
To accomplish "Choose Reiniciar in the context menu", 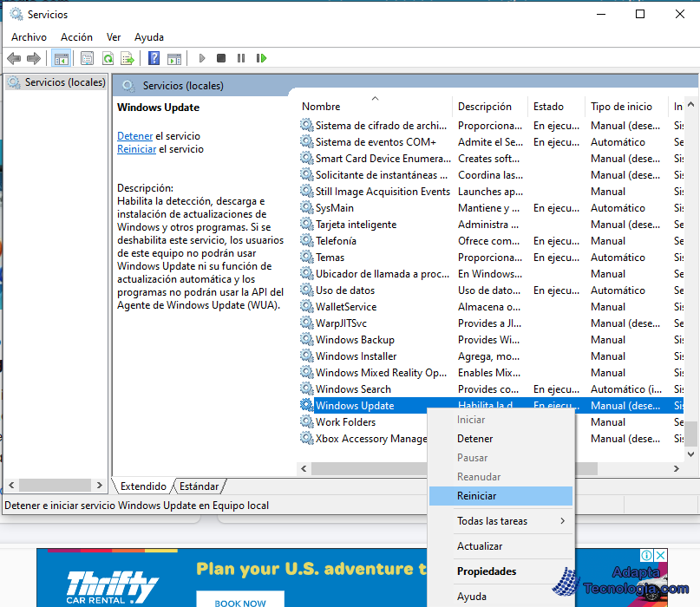I will (500, 496).
